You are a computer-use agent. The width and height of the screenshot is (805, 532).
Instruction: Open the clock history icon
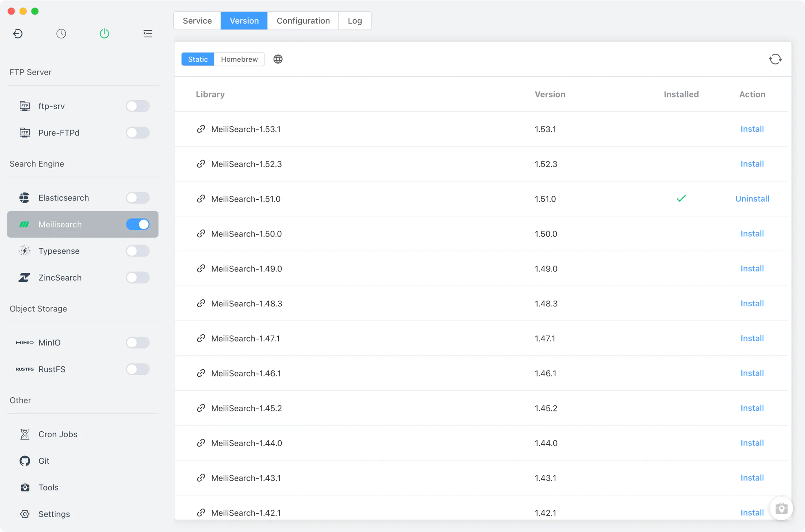point(61,33)
